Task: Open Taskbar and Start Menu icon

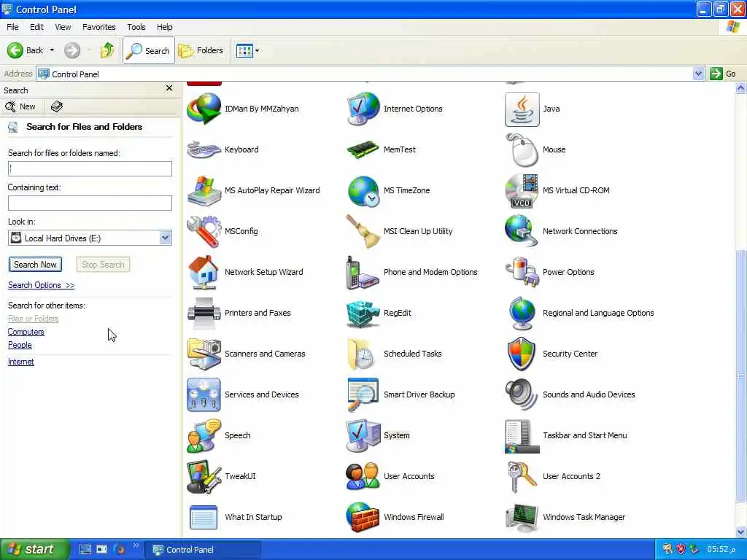Action: point(522,436)
